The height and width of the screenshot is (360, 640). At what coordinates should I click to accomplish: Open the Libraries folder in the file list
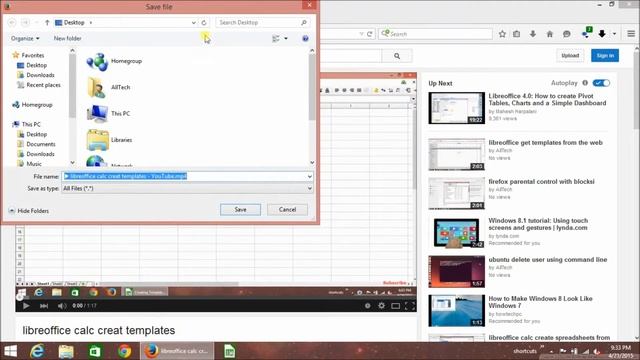click(110, 140)
